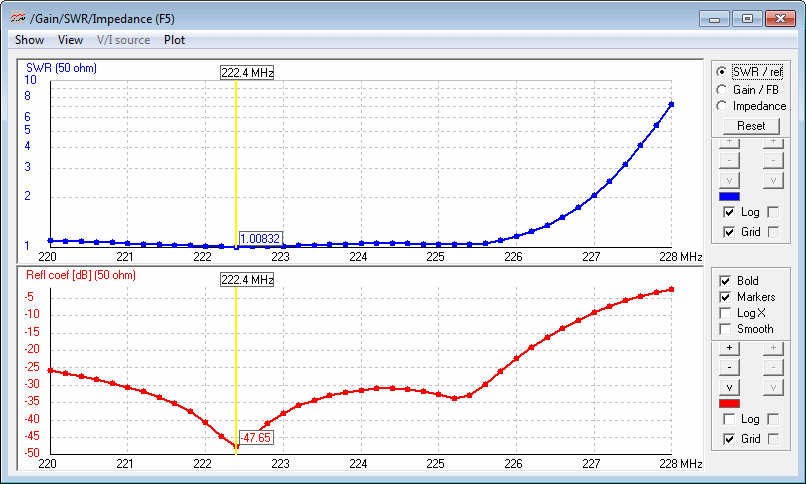Image resolution: width=806 pixels, height=484 pixels.
Task: Uncheck the Log checkbox for the SWR plot
Action: pos(729,212)
